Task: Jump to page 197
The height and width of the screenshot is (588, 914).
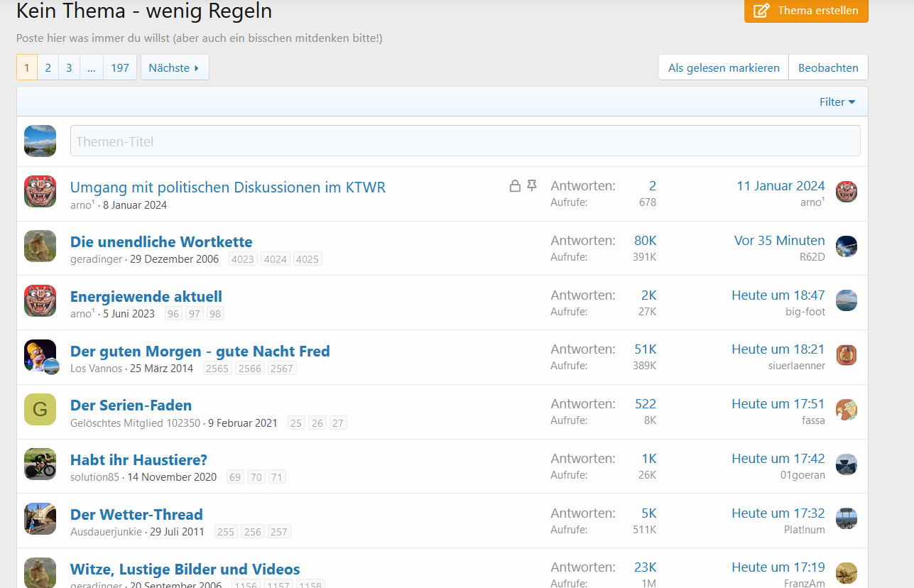Action: (120, 67)
